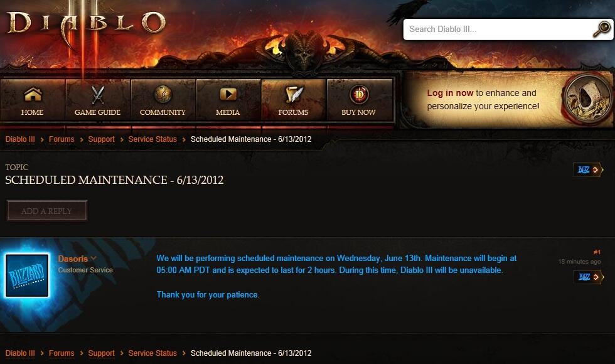Open post #1 permalink number

(597, 252)
